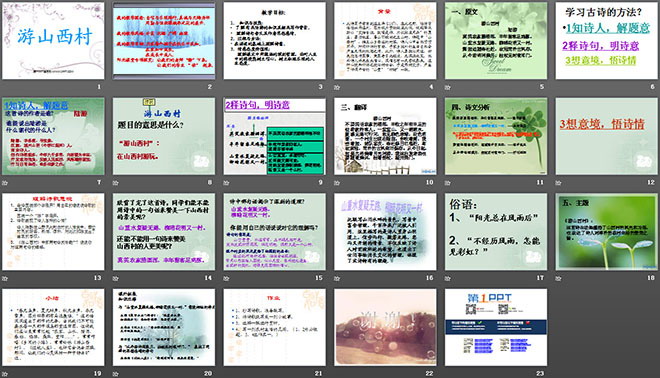This screenshot has height=378, width=660.
Task: Select slide 10 翻译 thumbnail
Action: click(x=385, y=136)
